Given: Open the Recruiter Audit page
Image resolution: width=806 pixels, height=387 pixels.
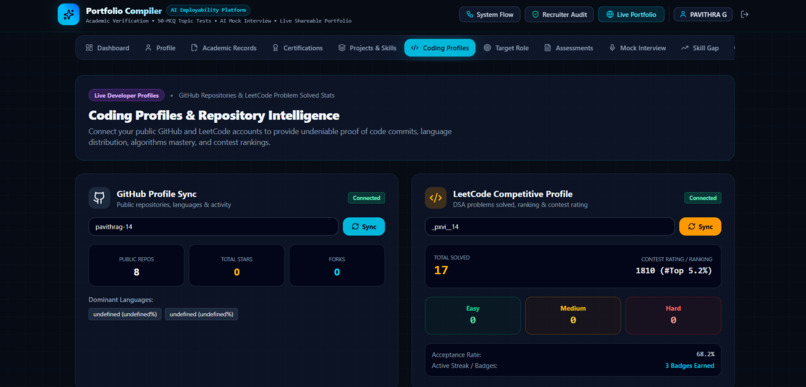Looking at the screenshot, I should tap(559, 14).
